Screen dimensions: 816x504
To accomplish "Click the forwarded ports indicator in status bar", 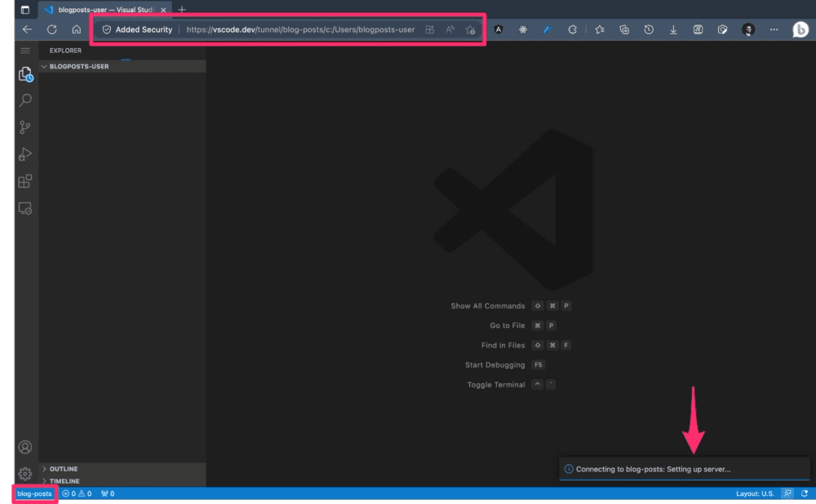I will point(107,493).
